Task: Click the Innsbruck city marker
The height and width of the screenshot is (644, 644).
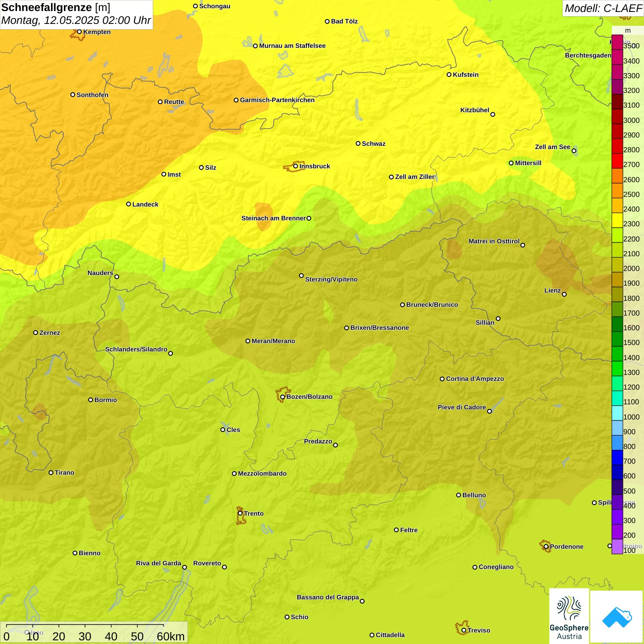Action: point(296,166)
